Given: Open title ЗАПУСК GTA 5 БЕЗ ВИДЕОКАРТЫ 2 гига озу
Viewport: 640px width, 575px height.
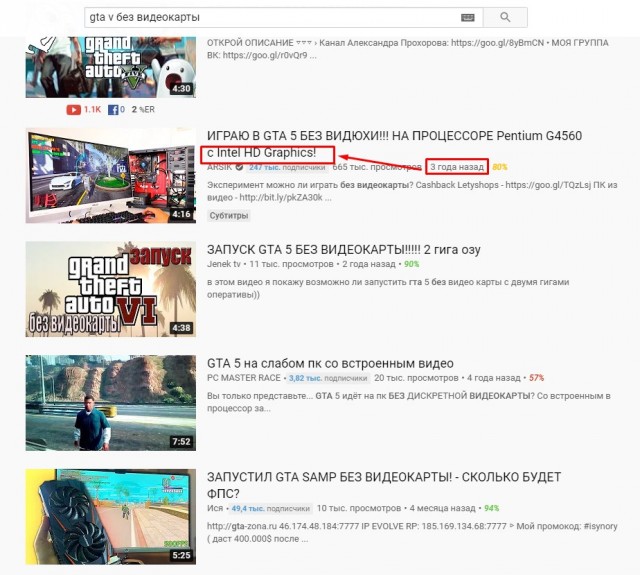Looking at the screenshot, I should click(344, 249).
